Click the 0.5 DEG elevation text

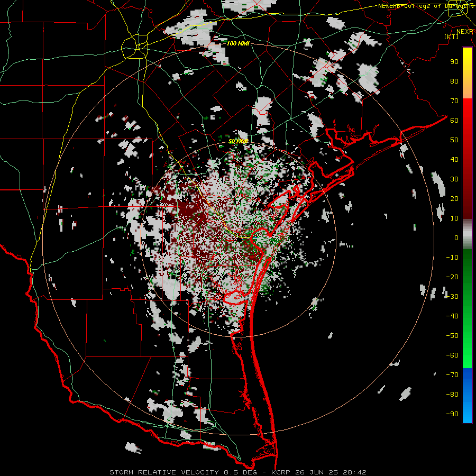click(241, 472)
